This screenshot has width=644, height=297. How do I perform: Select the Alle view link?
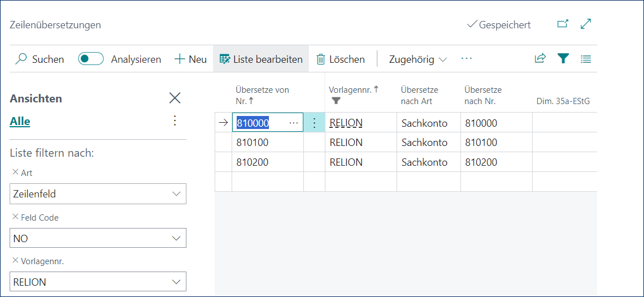(20, 122)
